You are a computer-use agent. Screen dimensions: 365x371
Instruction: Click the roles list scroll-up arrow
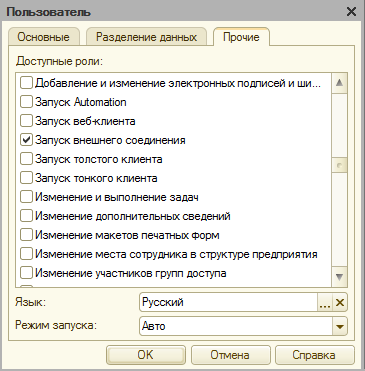[x=339, y=83]
